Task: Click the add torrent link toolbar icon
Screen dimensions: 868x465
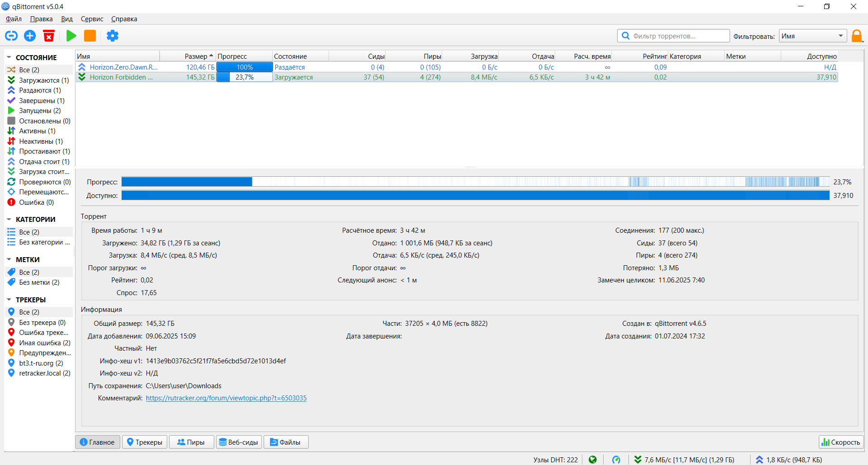Action: tap(11, 36)
